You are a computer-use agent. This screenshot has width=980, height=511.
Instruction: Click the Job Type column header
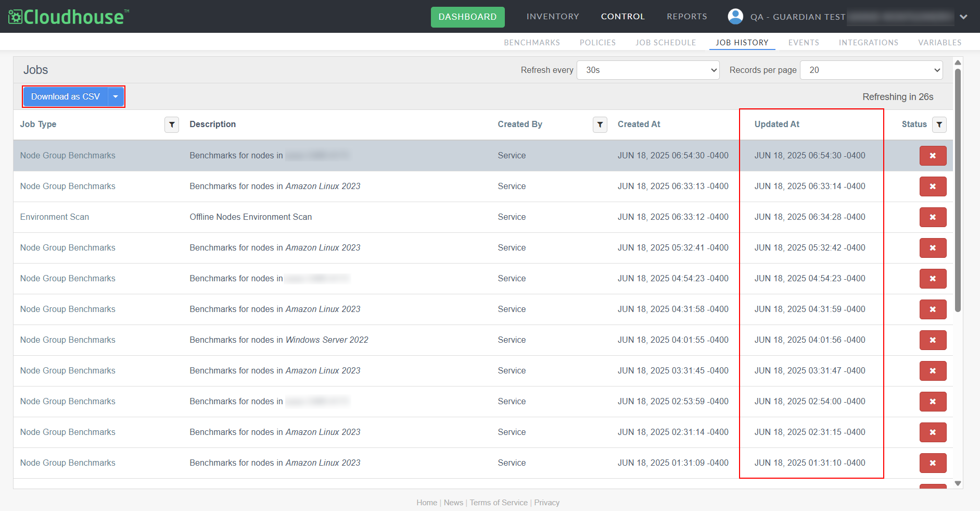point(38,124)
